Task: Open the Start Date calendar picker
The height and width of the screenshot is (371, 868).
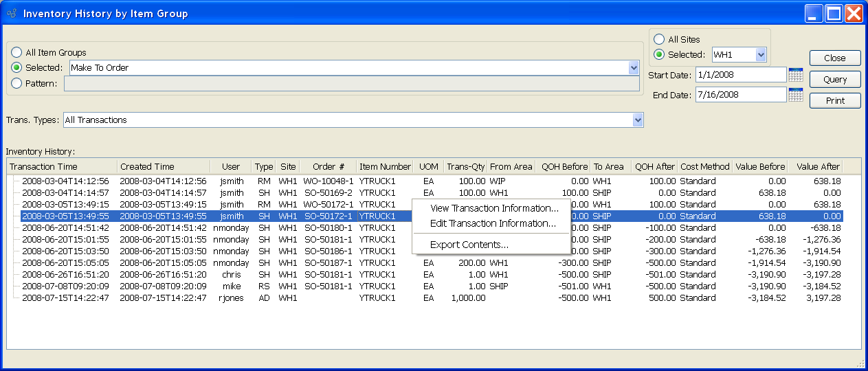Action: click(795, 75)
